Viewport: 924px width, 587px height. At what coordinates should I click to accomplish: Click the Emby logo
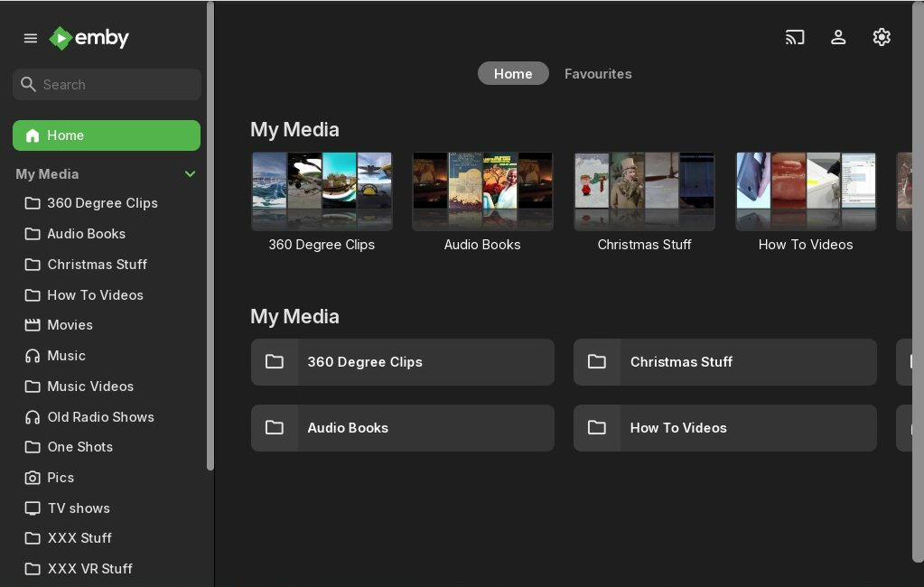89,38
